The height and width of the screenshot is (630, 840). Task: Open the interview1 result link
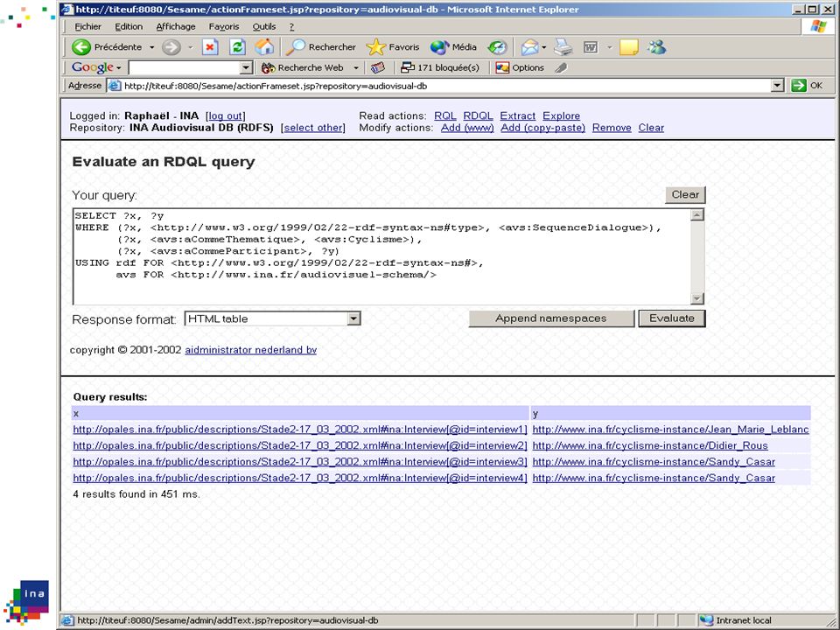300,430
